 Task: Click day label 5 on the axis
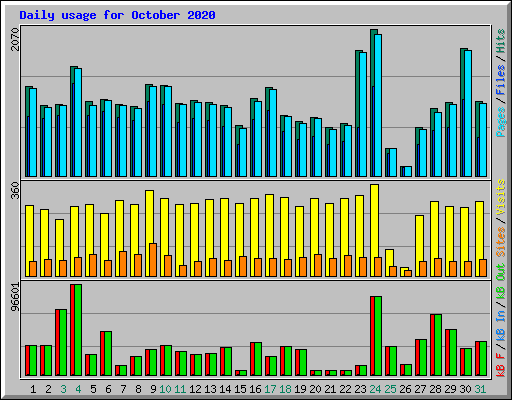pyautogui.click(x=93, y=389)
